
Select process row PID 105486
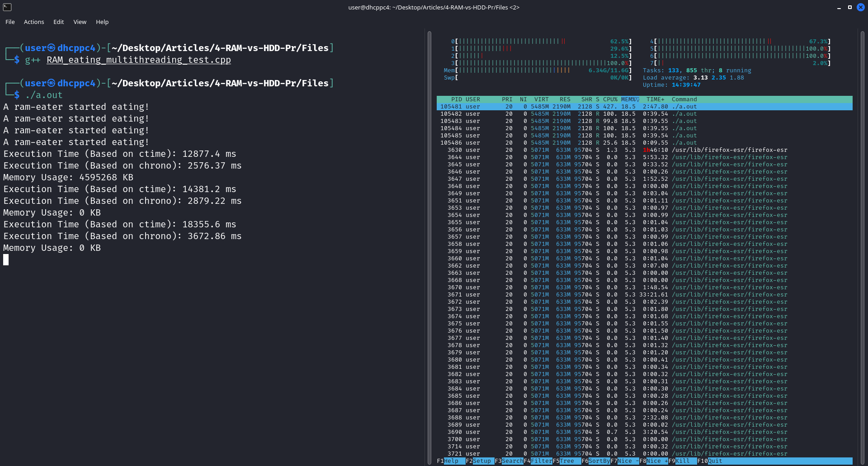[645, 143]
